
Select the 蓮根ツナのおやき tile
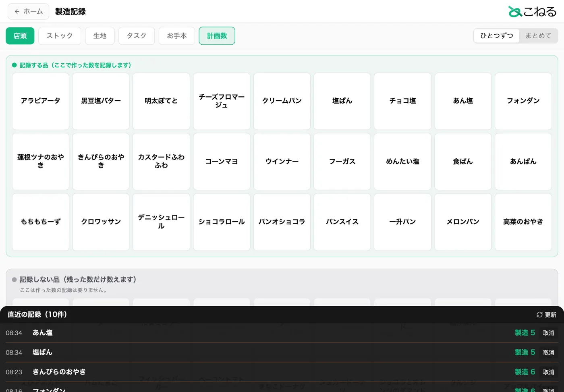(x=41, y=162)
